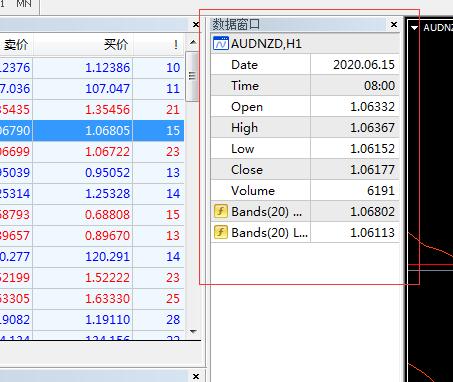Image resolution: width=453 pixels, height=382 pixels.
Task: Click the market watch scrollbar thumb
Action: [x=192, y=76]
